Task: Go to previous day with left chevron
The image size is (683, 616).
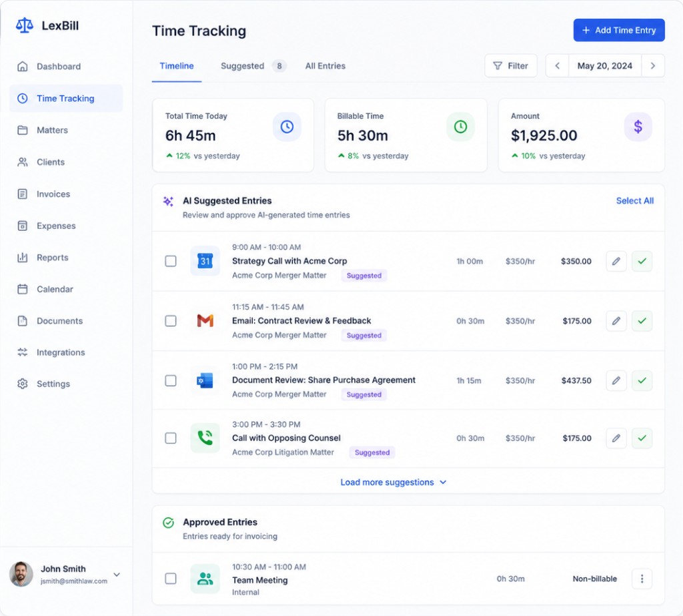Action: click(557, 66)
